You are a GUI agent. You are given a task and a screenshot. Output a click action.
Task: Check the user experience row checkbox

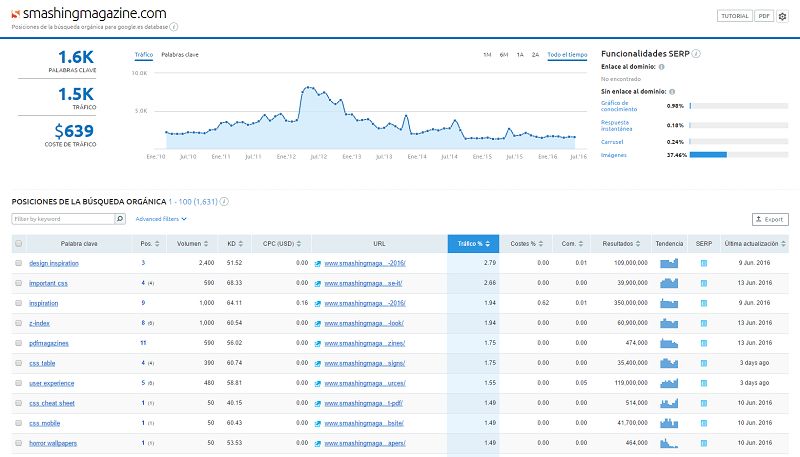(x=18, y=383)
